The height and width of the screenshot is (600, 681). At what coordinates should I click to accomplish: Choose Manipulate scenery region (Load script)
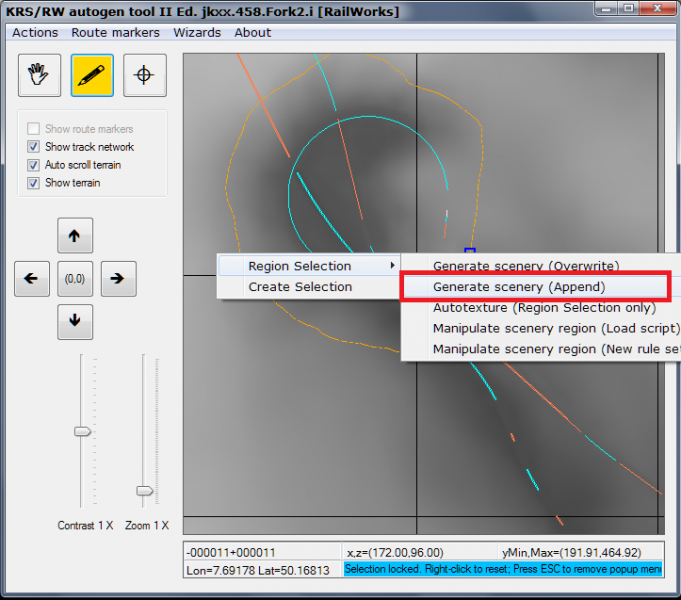(541, 328)
